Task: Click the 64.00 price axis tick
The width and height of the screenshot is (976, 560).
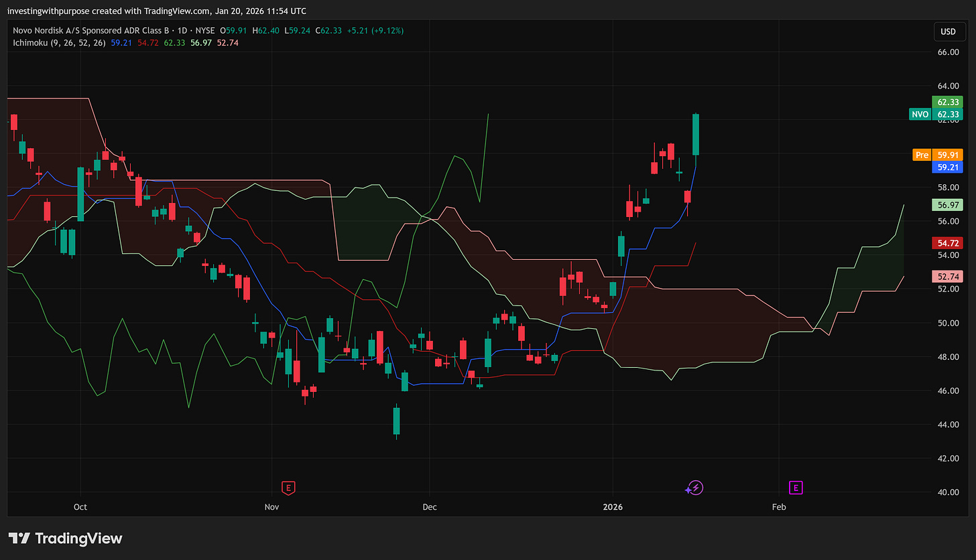Action: [x=948, y=86]
